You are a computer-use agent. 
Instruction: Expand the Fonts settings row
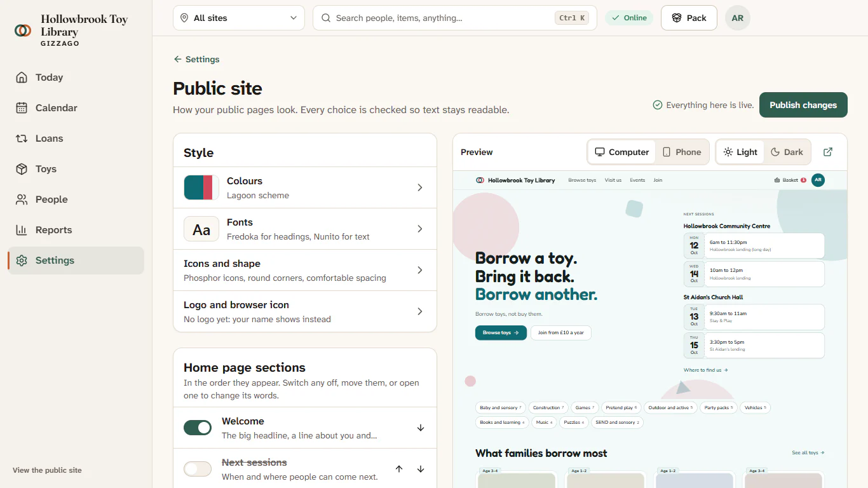click(305, 229)
